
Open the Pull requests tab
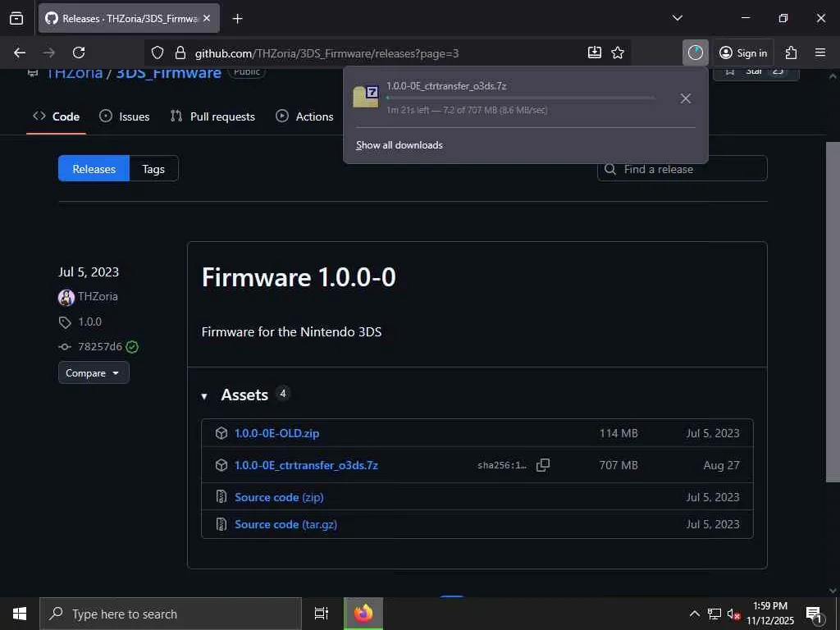coord(212,116)
